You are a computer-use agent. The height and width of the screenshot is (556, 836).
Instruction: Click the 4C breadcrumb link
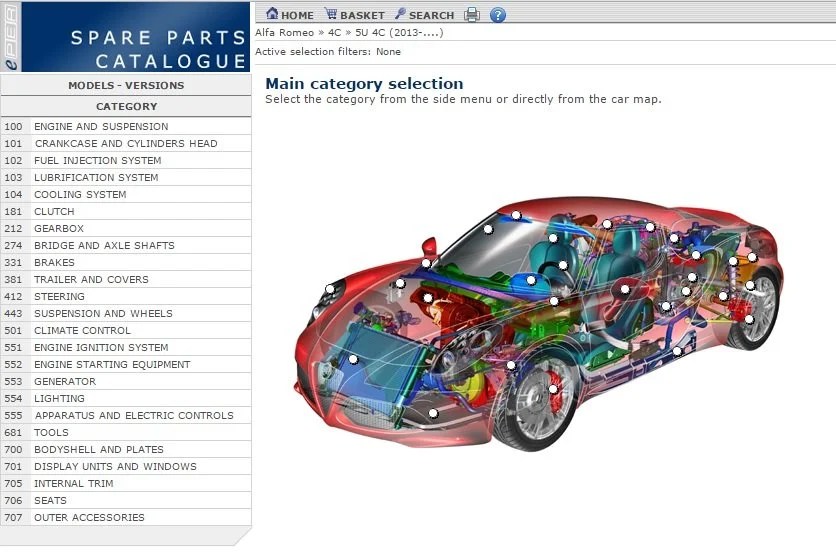coord(334,33)
